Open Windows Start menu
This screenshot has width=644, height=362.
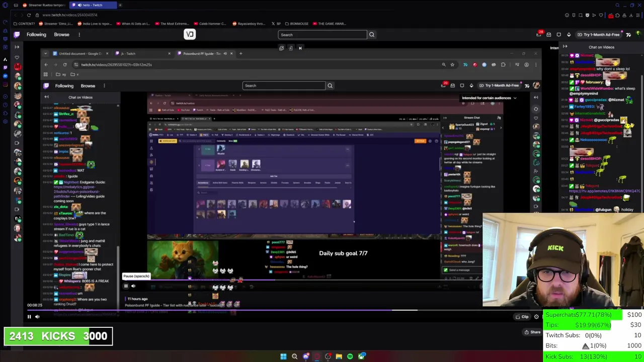pyautogui.click(x=283, y=356)
